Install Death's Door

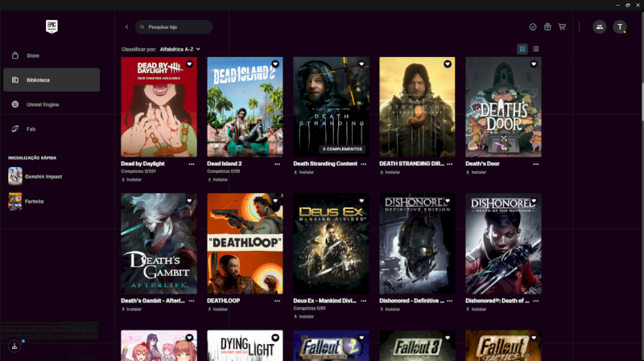pyautogui.click(x=476, y=172)
